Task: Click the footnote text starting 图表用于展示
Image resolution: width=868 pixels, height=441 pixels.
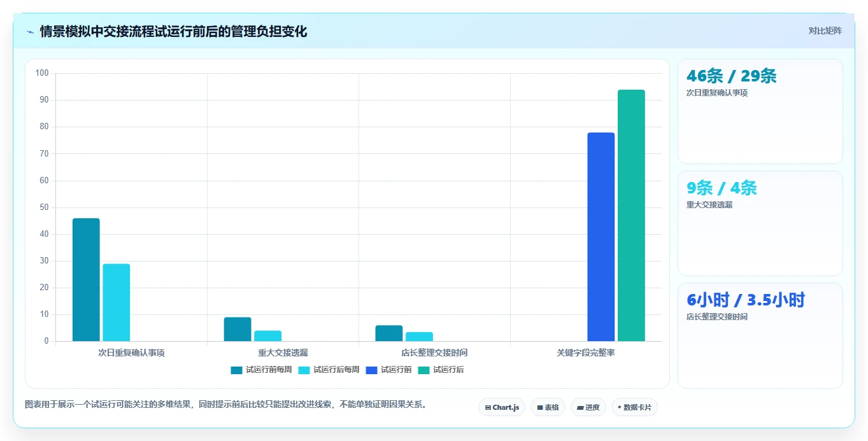Action: [225, 404]
